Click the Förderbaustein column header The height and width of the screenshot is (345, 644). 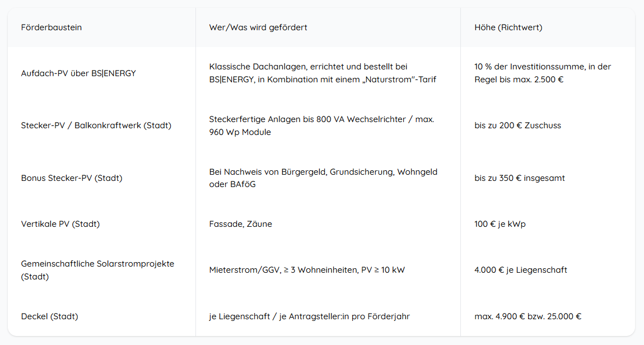pyautogui.click(x=52, y=27)
